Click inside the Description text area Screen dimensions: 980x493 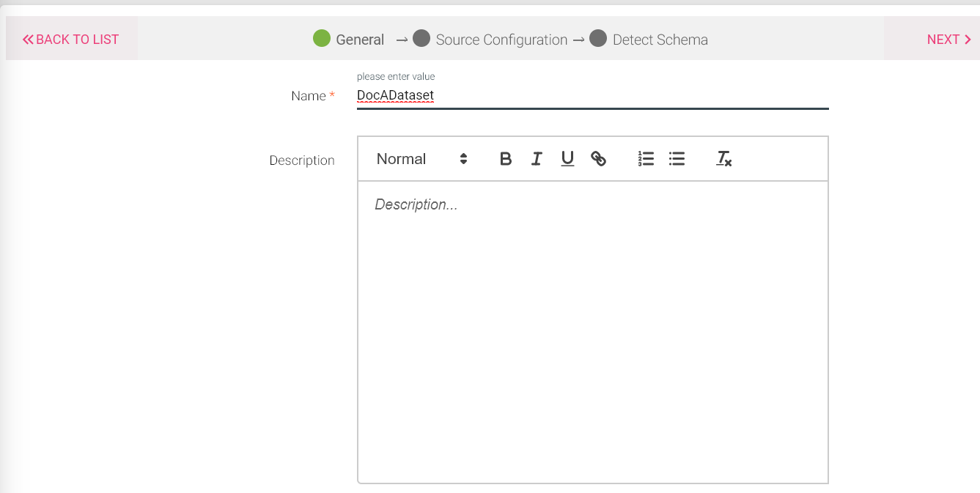pos(592,330)
